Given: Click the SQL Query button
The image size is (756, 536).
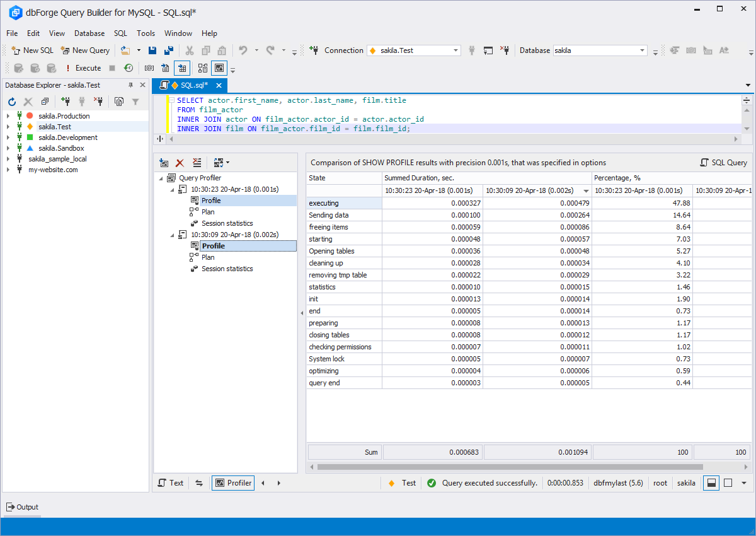Looking at the screenshot, I should (x=723, y=163).
